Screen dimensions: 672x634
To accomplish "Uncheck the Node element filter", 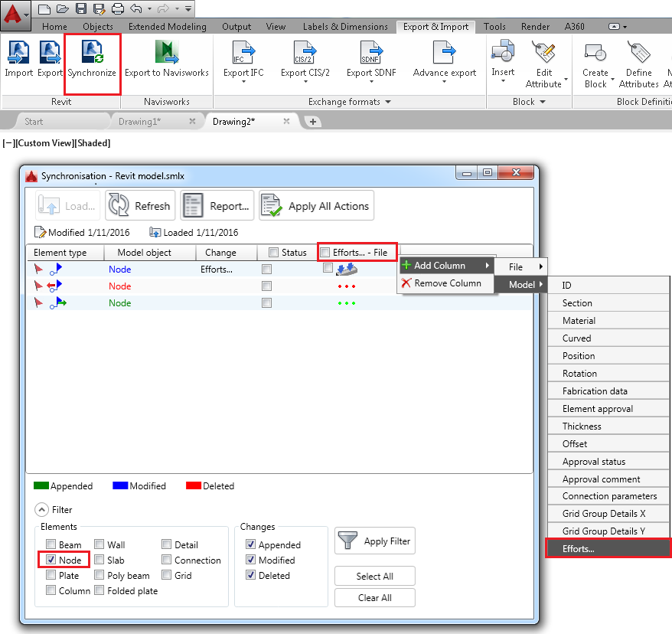I will 51,560.
